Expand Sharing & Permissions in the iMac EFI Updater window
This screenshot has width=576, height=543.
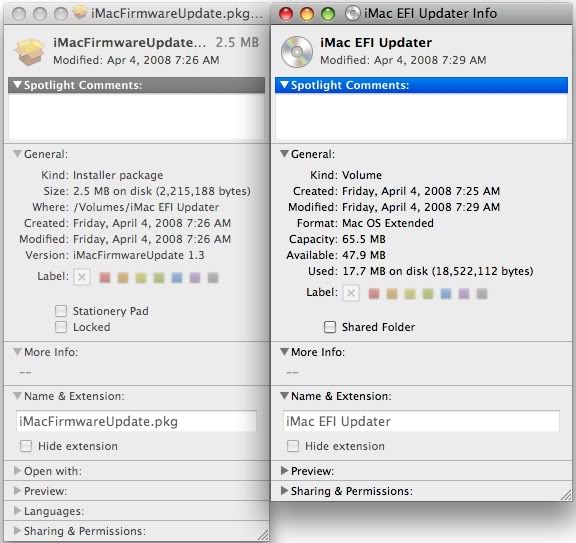[284, 490]
